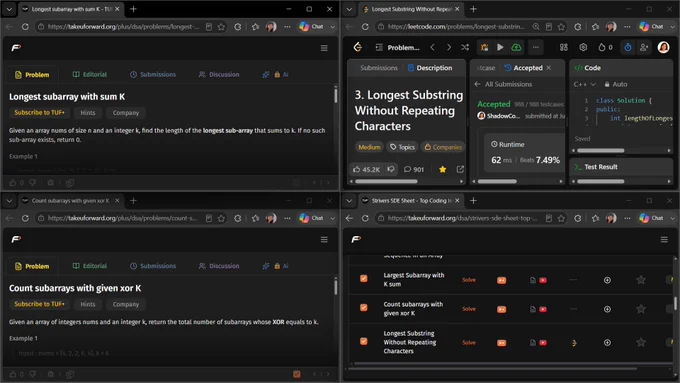The width and height of the screenshot is (680, 383).
Task: Toggle Auto lock in LeetCode code editor
Action: [x=616, y=84]
